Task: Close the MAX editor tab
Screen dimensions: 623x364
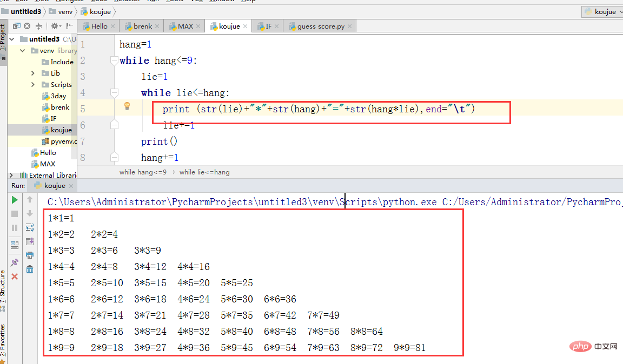Action: click(x=198, y=26)
